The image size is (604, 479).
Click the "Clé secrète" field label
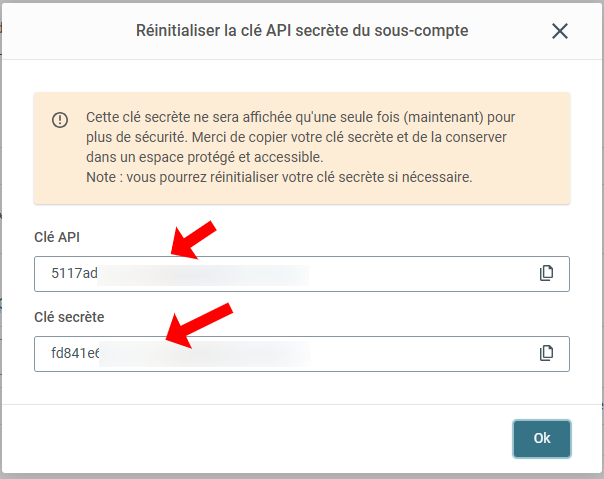[x=69, y=316]
